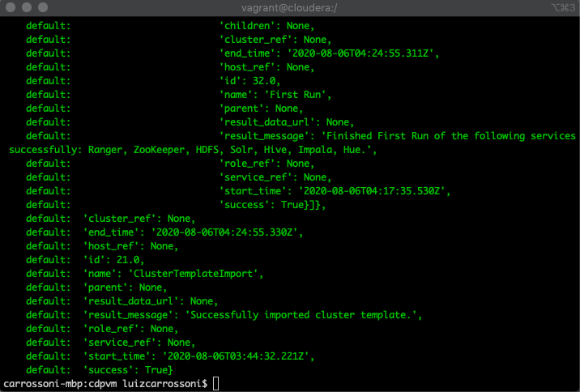Click the keyboard shortcut indicator in title bar
The width and height of the screenshot is (580, 392).
pos(563,7)
